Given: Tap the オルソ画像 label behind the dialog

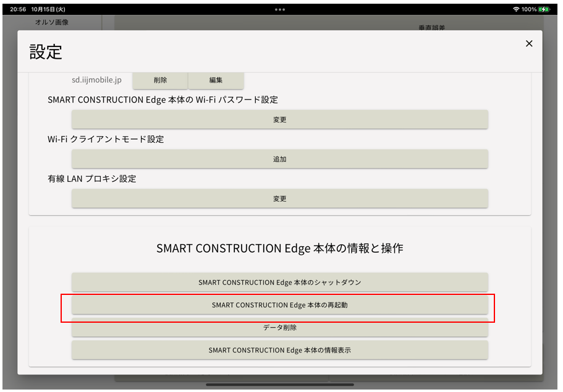Looking at the screenshot, I should 52,22.
